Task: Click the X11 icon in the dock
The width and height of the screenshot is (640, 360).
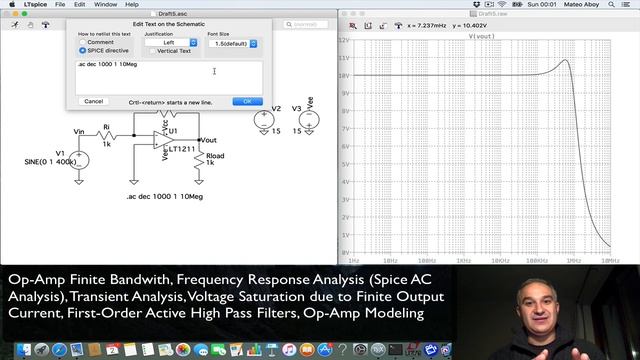Action: tap(378, 350)
